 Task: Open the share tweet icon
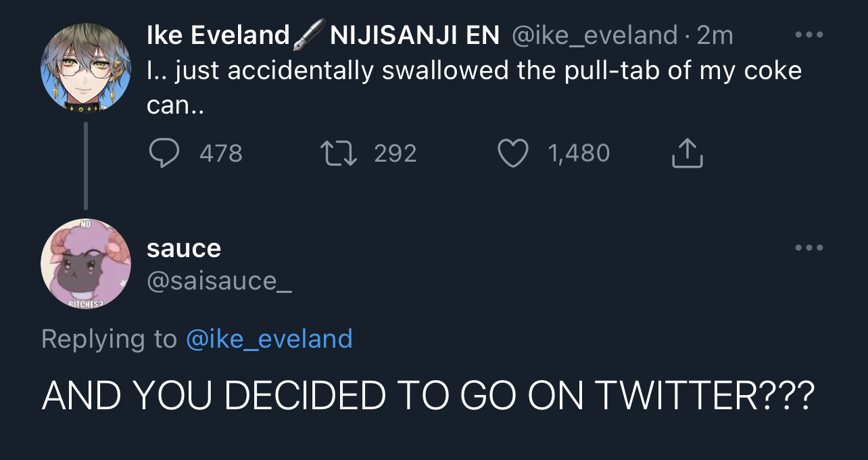click(x=687, y=154)
